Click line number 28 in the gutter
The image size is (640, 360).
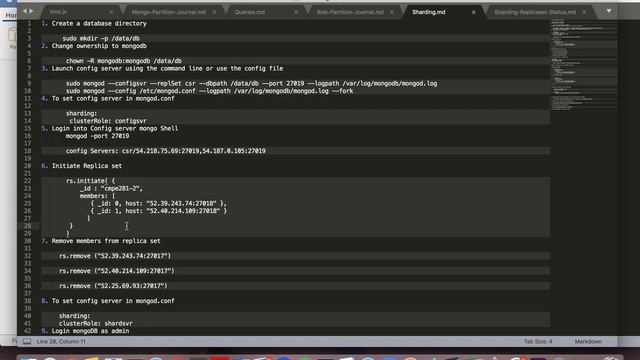click(x=27, y=226)
